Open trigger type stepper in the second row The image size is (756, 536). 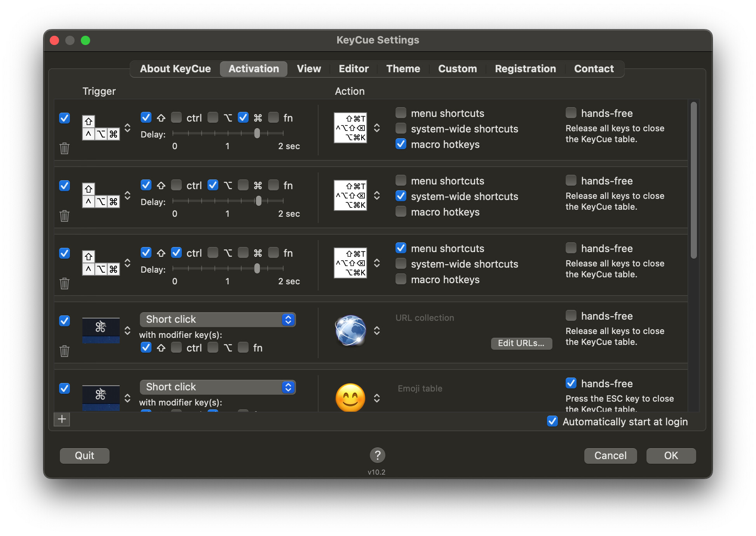tap(127, 195)
